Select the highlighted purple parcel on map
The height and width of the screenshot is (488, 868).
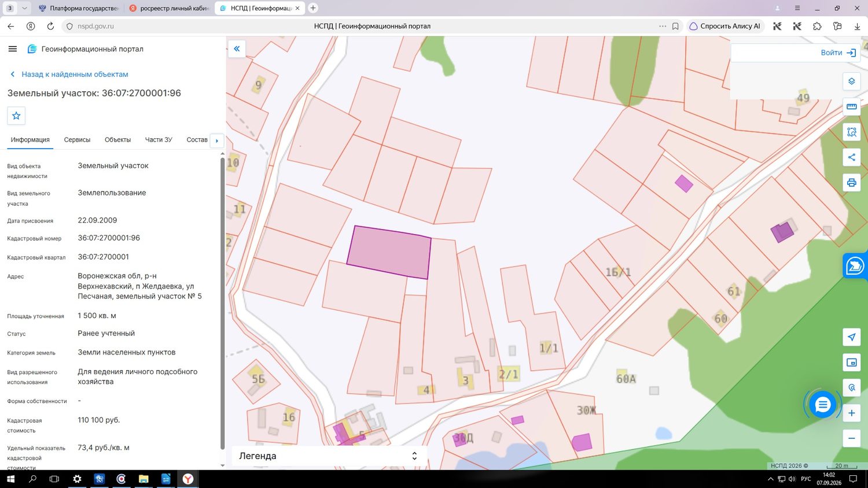tap(389, 252)
